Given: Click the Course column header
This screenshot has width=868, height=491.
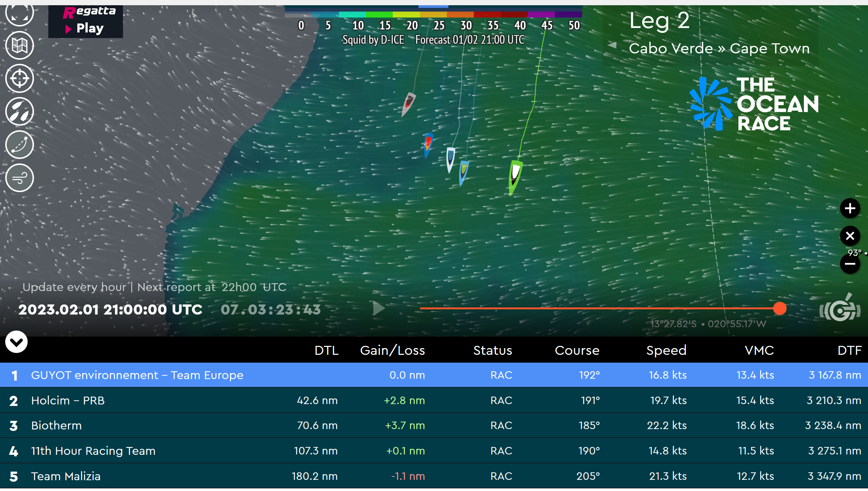Looking at the screenshot, I should 577,350.
